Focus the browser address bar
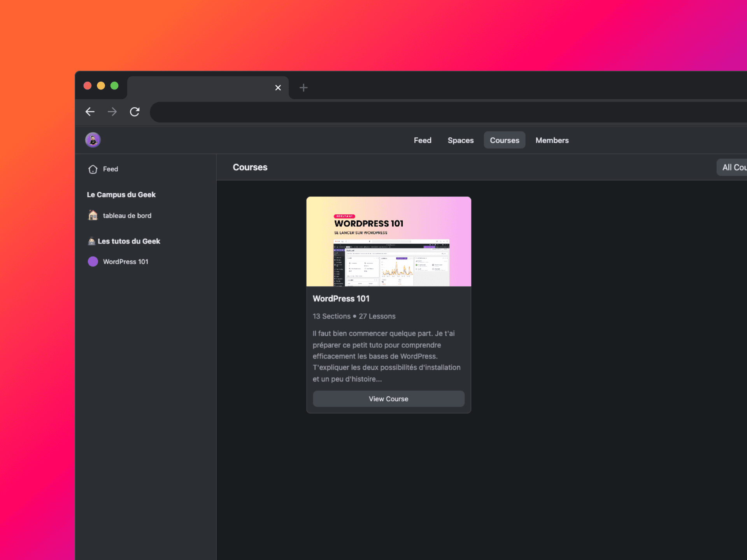The height and width of the screenshot is (560, 747). tap(448, 112)
